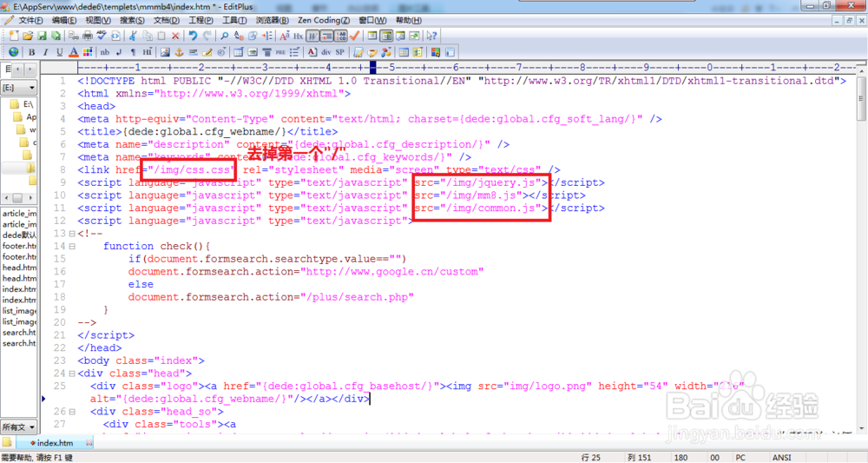Viewport: 868px width, 463px height.
Task: Open the color palette grid icon
Action: (x=88, y=52)
